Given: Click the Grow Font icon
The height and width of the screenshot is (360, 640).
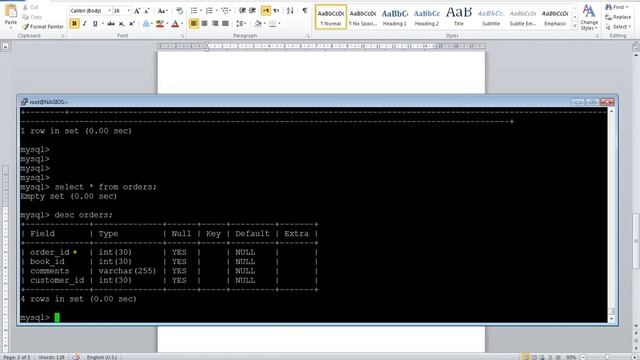Looking at the screenshot, I should pos(137,11).
